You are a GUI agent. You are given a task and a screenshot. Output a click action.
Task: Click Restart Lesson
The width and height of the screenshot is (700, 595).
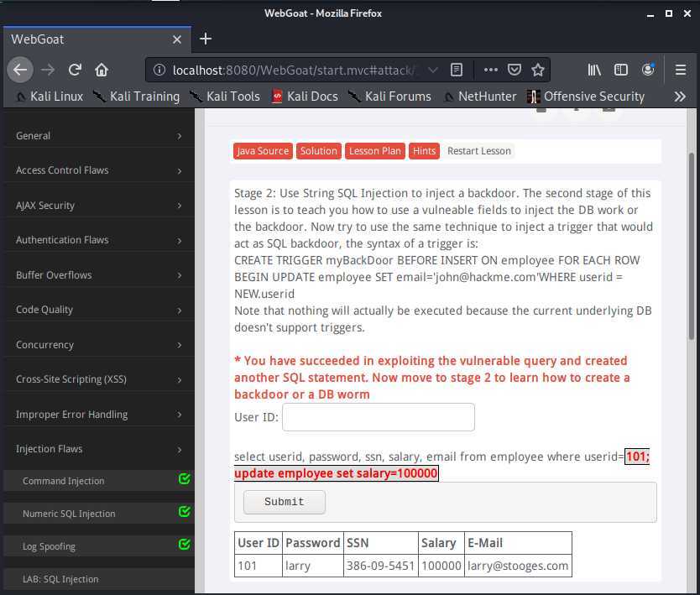tap(479, 151)
